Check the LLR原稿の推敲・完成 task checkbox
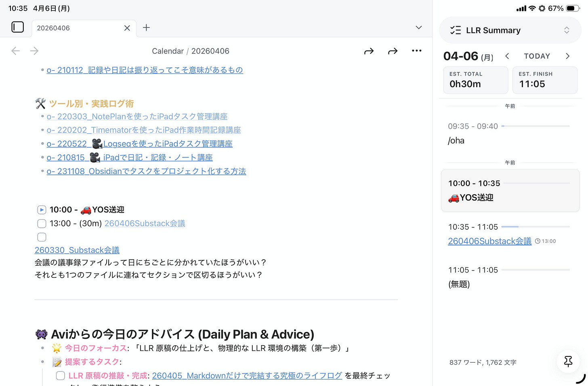This screenshot has height=386, width=588. pos(60,375)
